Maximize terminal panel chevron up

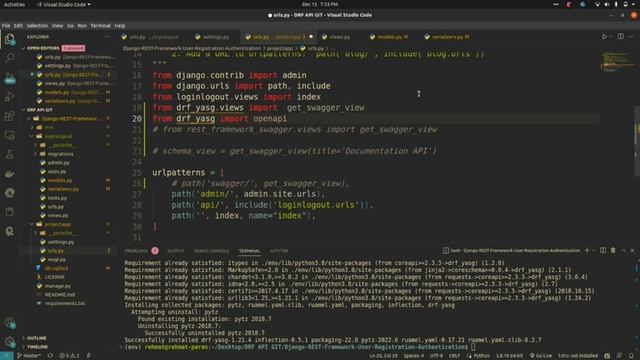623,251
